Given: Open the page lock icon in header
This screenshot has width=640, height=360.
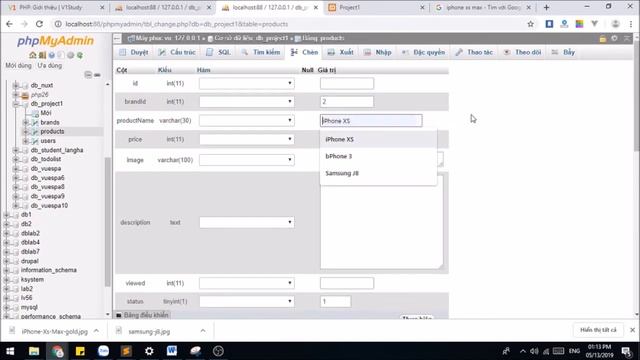Looking at the screenshot, I should (602, 38).
